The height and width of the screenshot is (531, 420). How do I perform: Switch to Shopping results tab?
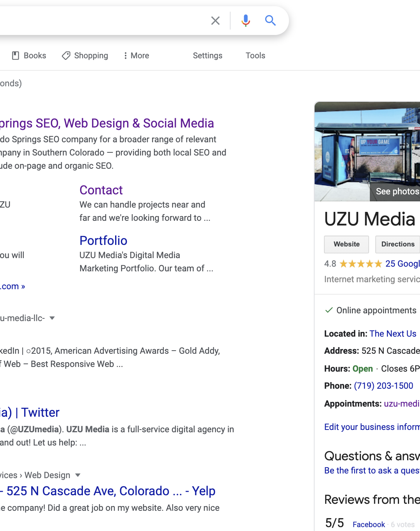85,56
